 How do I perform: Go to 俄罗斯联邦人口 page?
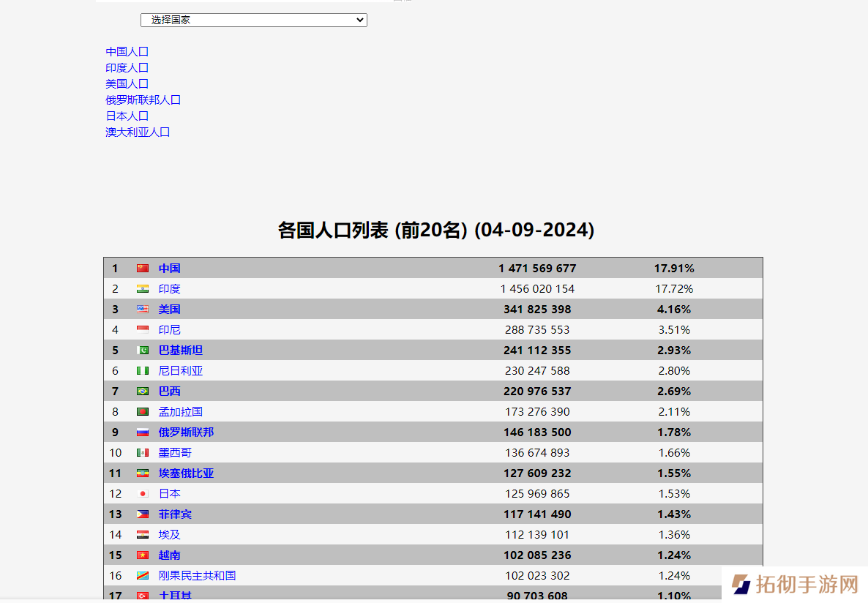[x=143, y=100]
